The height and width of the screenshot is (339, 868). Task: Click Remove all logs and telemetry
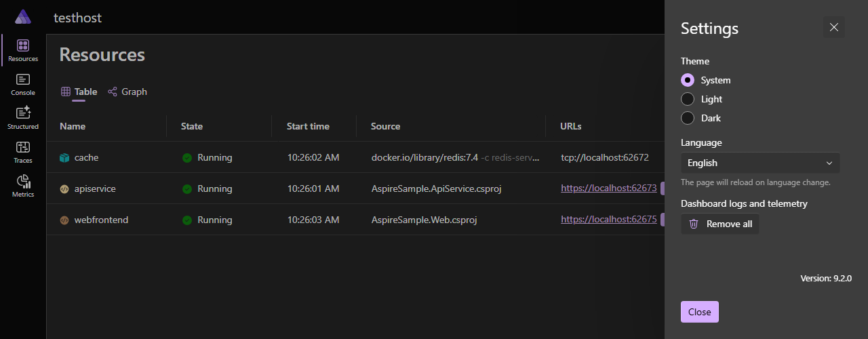720,224
